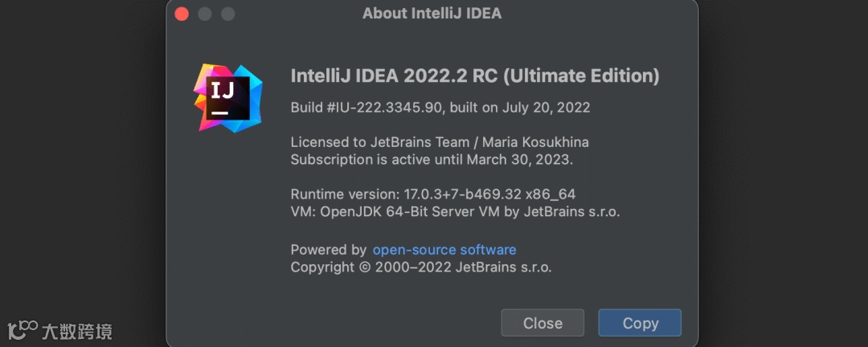Click the watermark logo icon at bottom-left
868x347 pixels.
point(23,329)
